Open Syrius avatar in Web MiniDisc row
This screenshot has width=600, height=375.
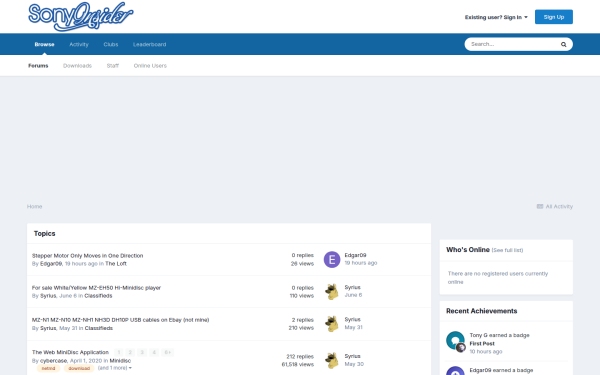[332, 360]
